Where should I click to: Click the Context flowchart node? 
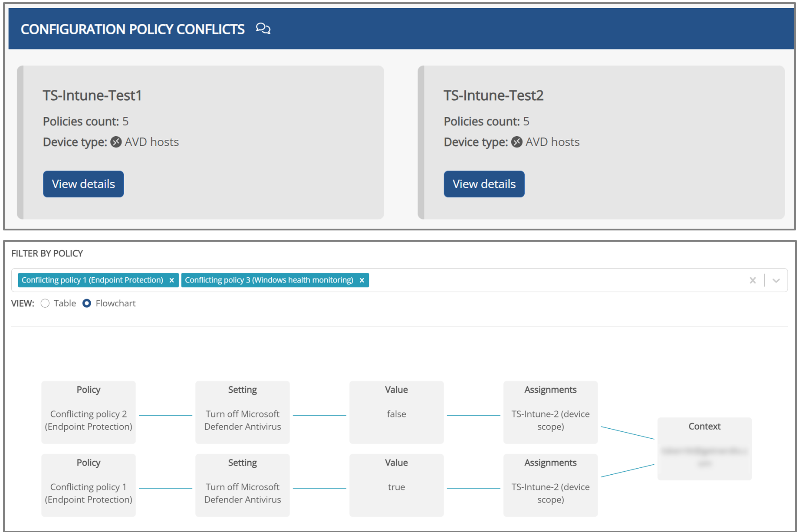[704, 449]
